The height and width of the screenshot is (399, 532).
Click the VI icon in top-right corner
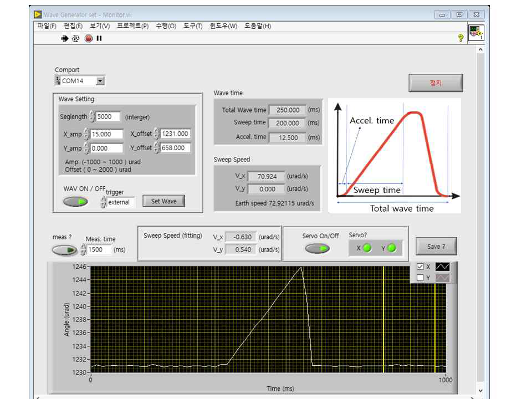point(476,33)
